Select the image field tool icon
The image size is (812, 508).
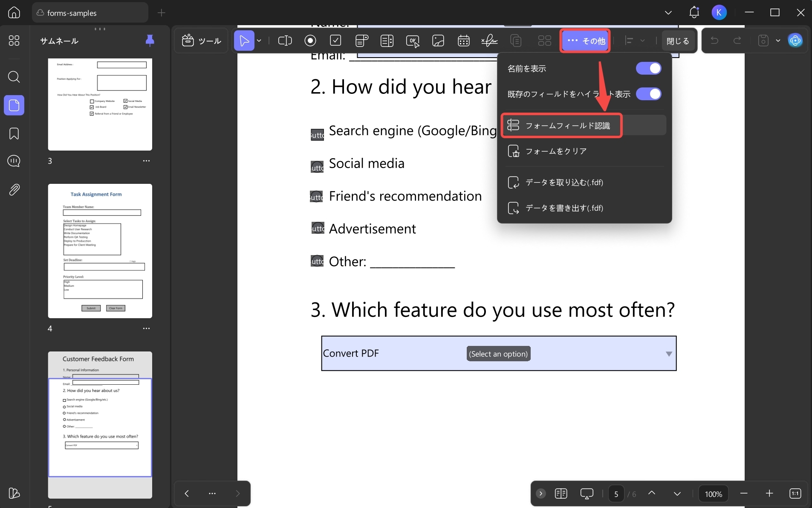[x=438, y=41]
